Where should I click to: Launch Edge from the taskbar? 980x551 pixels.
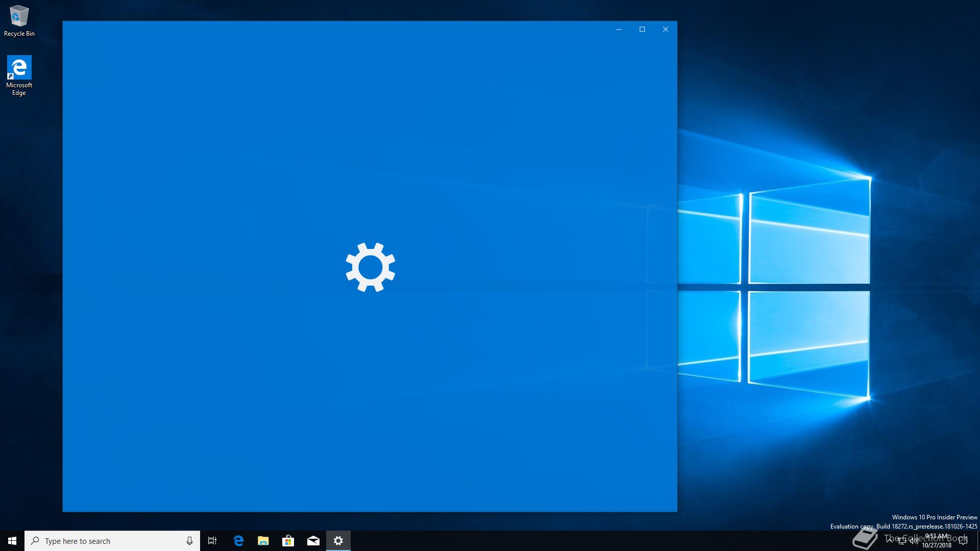(238, 541)
